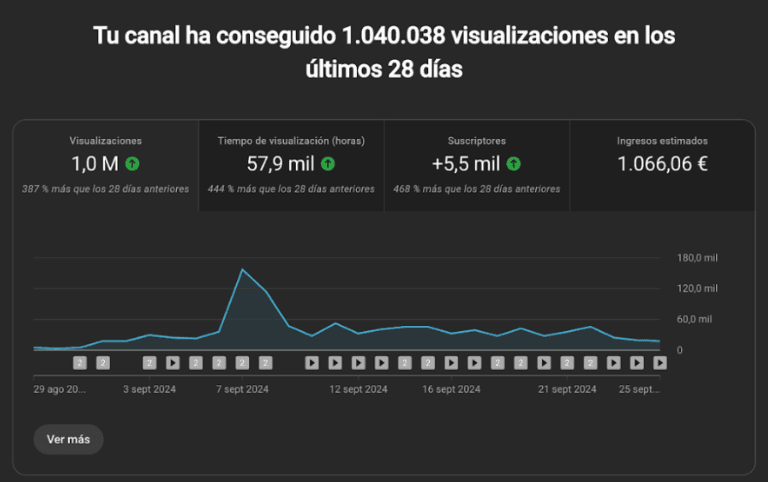The height and width of the screenshot is (482, 768).
Task: Click the chart peak near 7 sept 2024
Action: pos(242,269)
